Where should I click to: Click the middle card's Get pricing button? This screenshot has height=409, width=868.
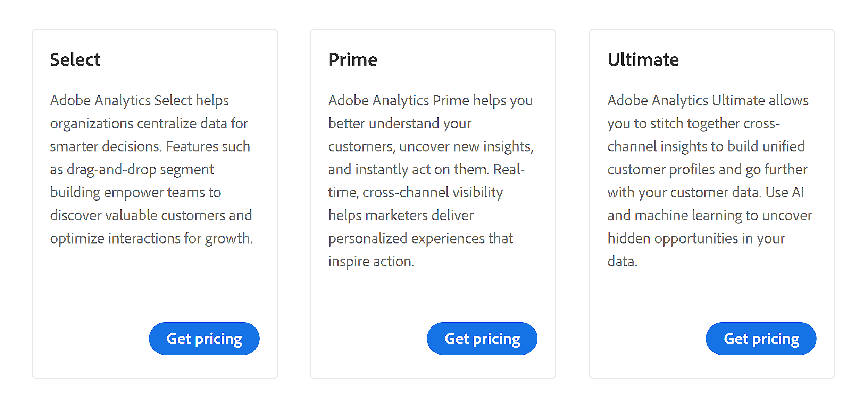coord(482,338)
